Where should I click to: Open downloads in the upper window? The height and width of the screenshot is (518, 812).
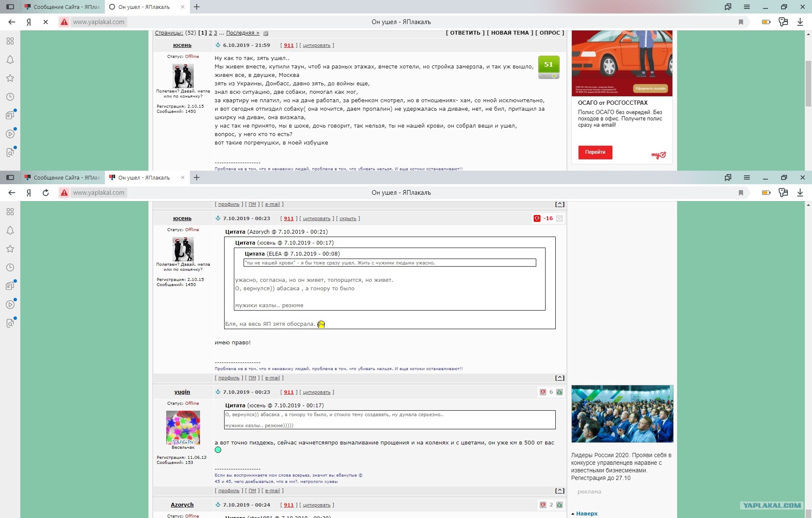[x=800, y=22]
